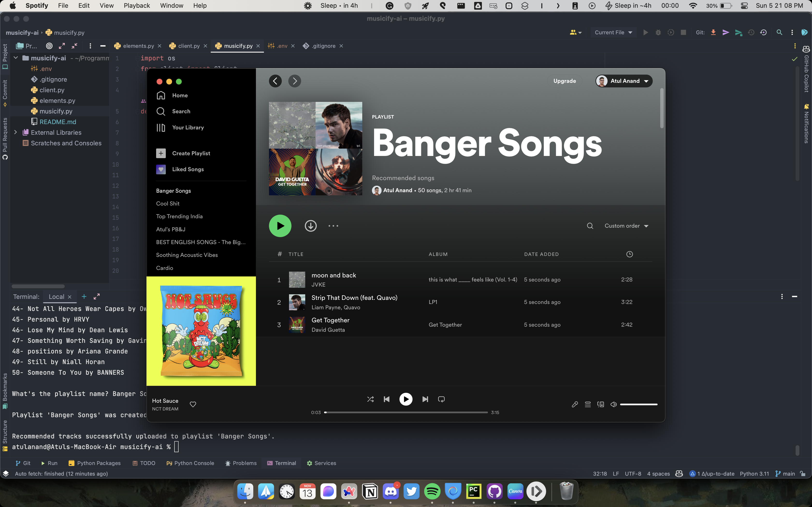Select the Cool Shit playlist
Screen dimensions: 812x507
168,204
